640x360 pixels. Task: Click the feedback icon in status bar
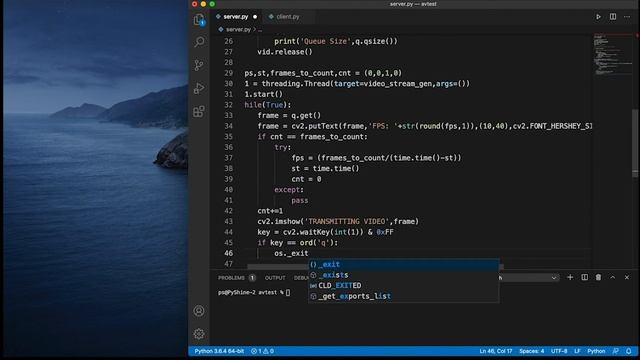[x=616, y=351]
